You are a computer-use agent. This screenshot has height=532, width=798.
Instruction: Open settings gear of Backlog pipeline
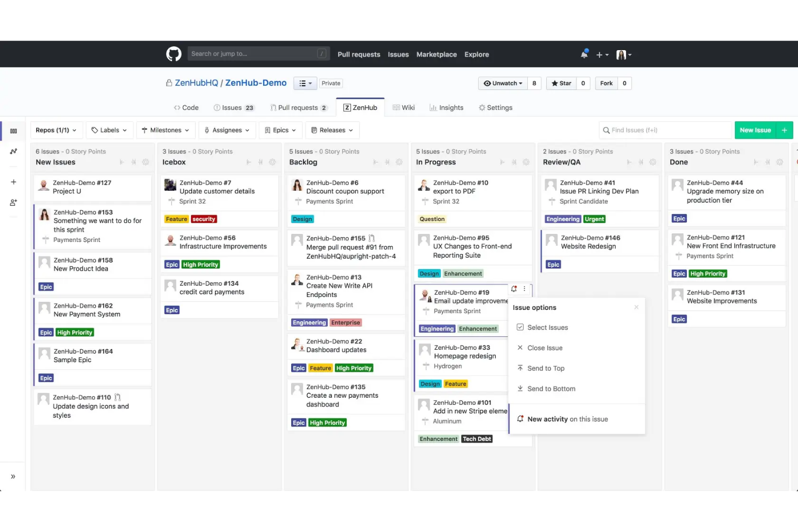point(399,162)
